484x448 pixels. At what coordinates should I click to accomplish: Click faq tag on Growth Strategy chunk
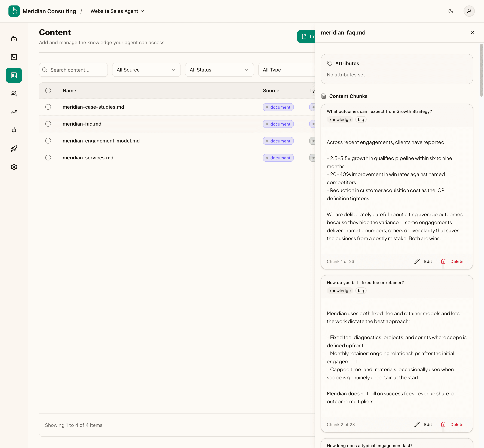point(361,120)
